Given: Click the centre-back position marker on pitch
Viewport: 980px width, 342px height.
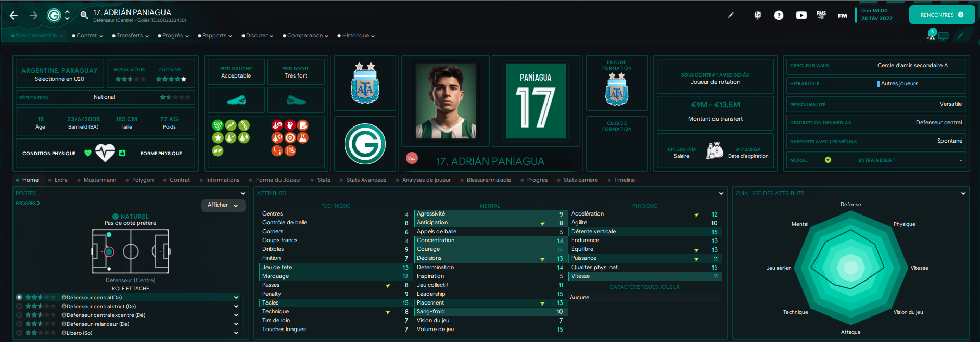Looking at the screenshot, I should click(x=109, y=252).
